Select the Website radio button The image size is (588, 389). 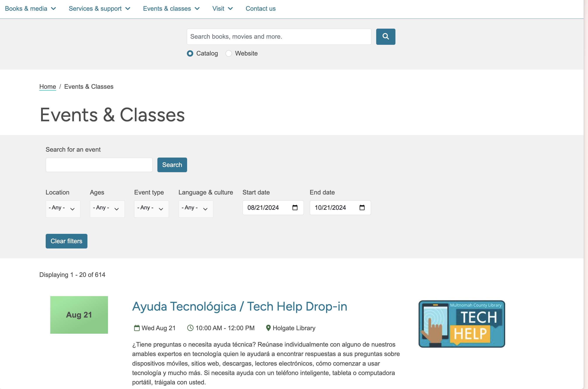(x=229, y=53)
